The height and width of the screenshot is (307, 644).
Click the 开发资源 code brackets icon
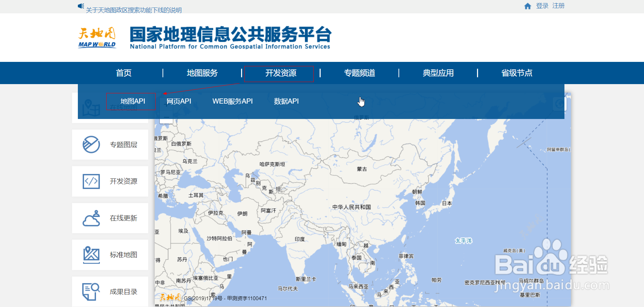pyautogui.click(x=91, y=181)
